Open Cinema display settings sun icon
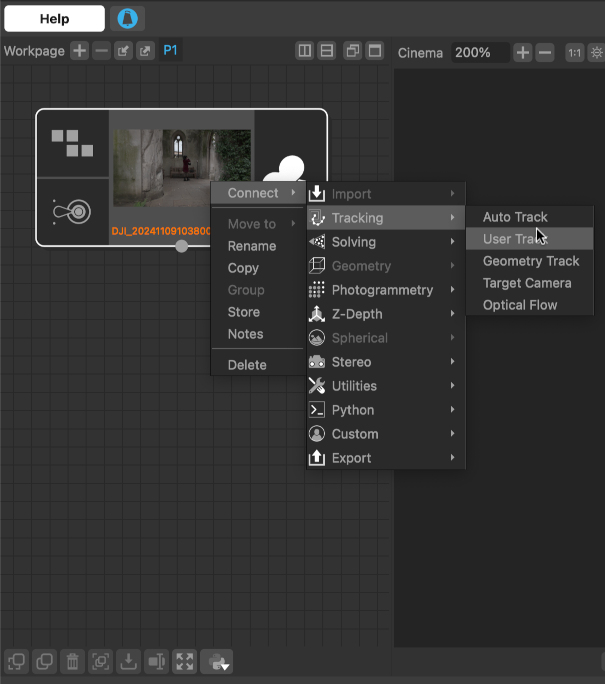605x684 pixels. [596, 53]
